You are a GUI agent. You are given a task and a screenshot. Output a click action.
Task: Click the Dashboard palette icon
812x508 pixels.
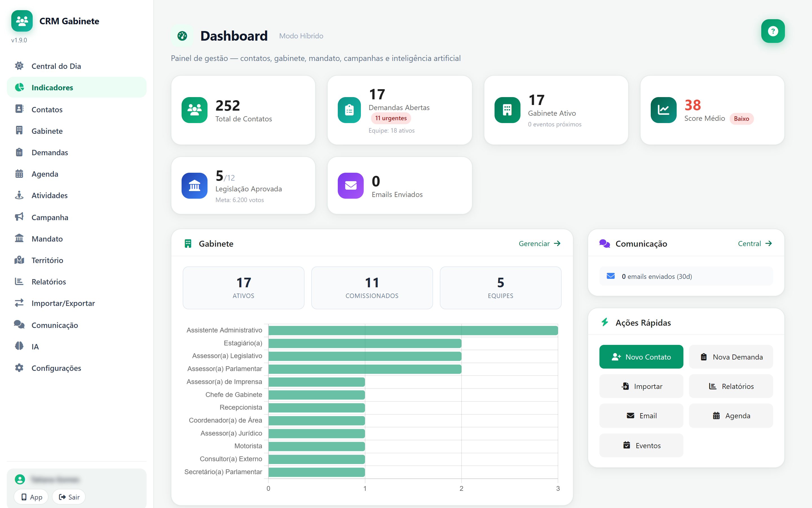coord(182,36)
